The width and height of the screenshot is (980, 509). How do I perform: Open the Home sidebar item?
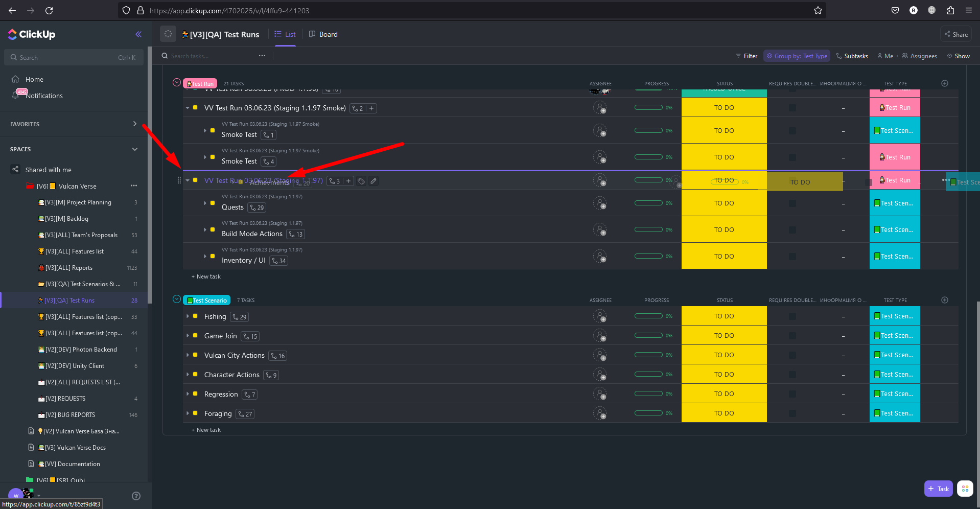click(34, 79)
